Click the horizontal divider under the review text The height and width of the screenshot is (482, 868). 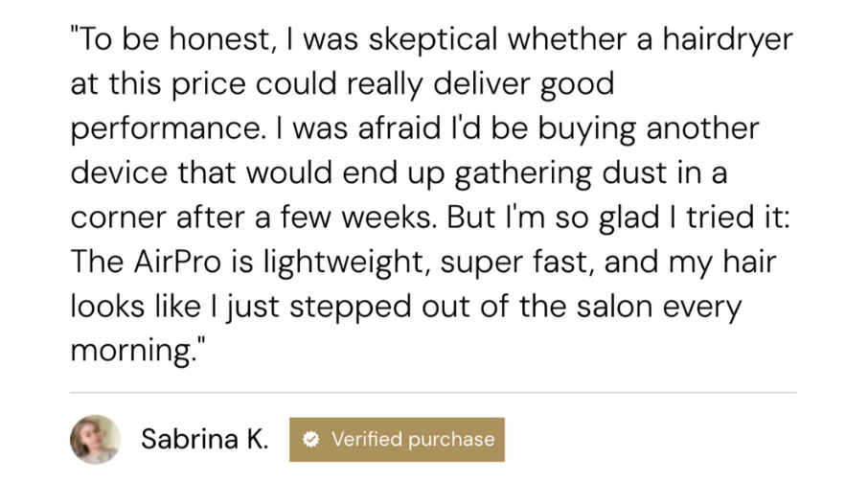433,392
